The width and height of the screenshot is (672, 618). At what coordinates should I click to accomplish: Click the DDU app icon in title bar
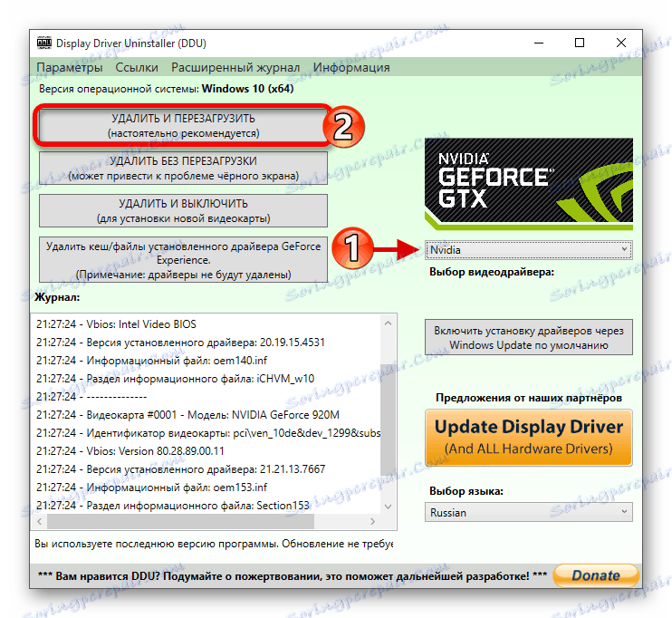(x=44, y=43)
